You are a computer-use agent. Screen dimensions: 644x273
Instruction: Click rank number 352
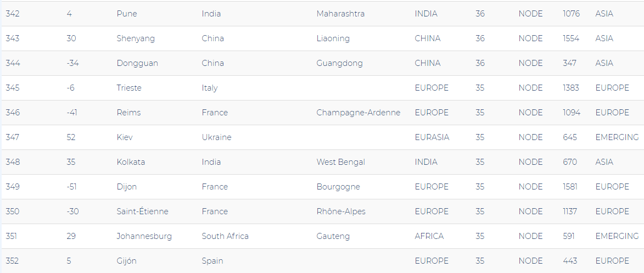tap(13, 261)
